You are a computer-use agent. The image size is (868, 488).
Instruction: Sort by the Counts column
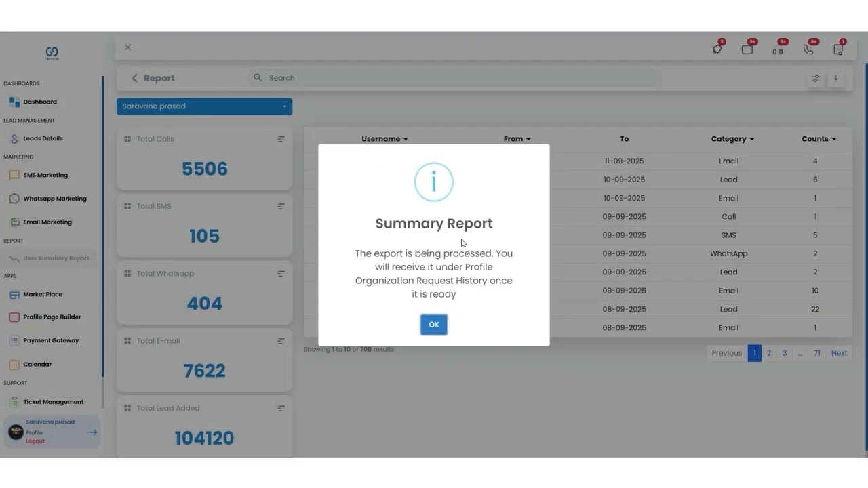pos(818,139)
